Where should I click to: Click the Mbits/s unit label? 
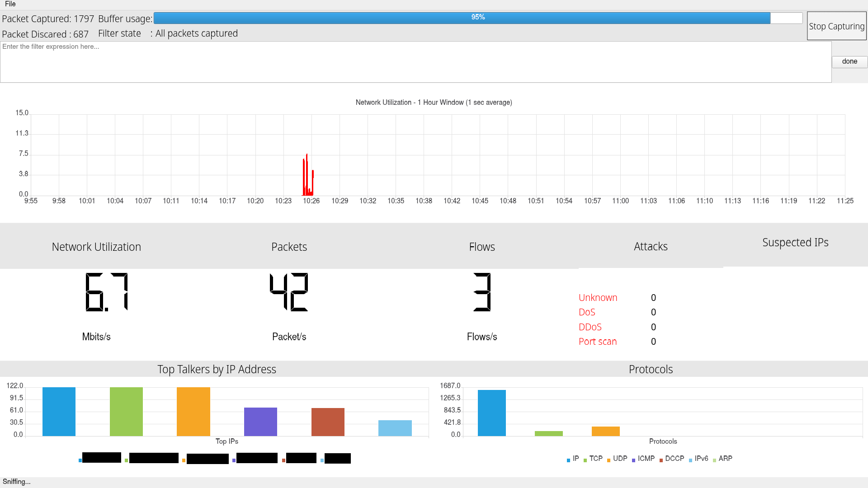[96, 337]
